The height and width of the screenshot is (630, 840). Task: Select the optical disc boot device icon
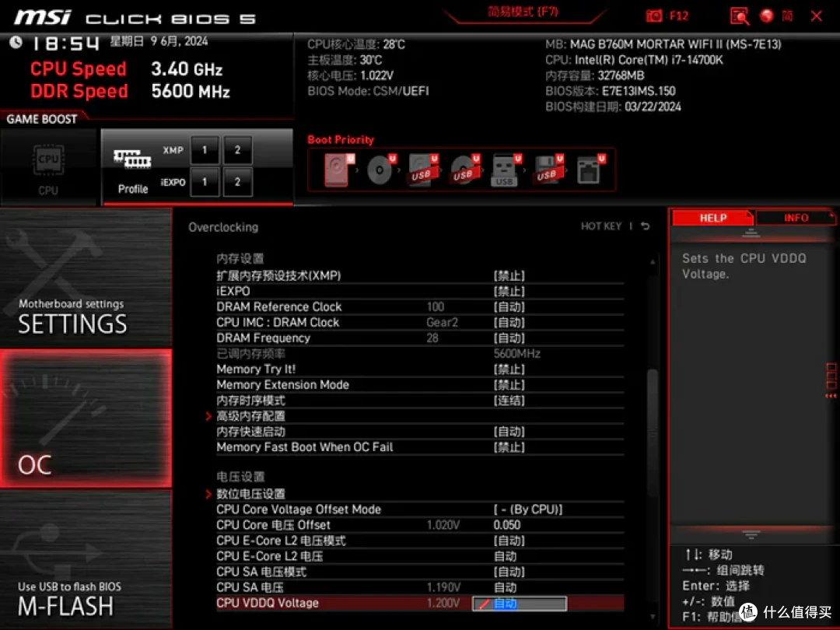click(x=381, y=170)
